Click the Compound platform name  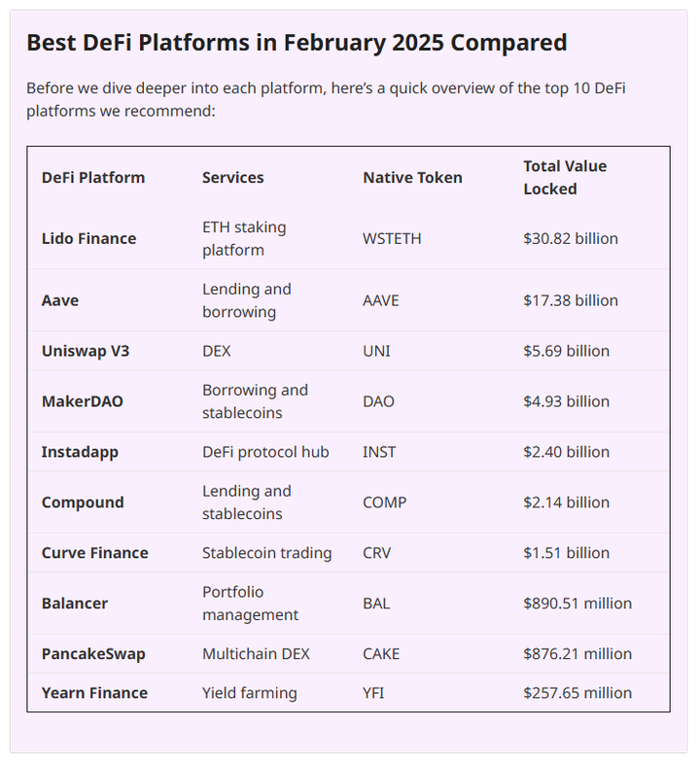(x=83, y=503)
